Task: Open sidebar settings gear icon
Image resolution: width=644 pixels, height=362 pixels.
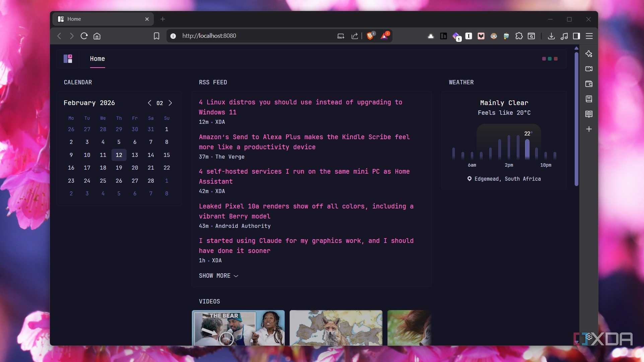Action: (589, 337)
